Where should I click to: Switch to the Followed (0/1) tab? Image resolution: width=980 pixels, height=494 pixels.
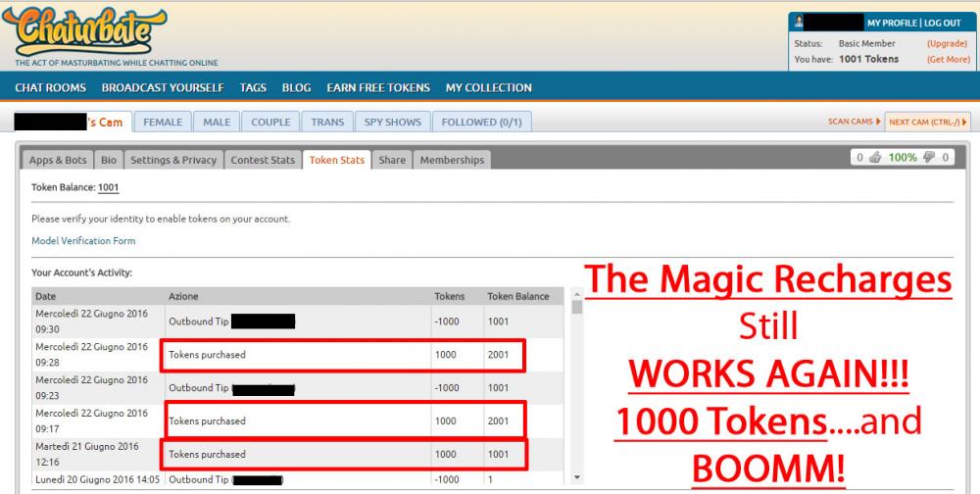click(x=482, y=122)
